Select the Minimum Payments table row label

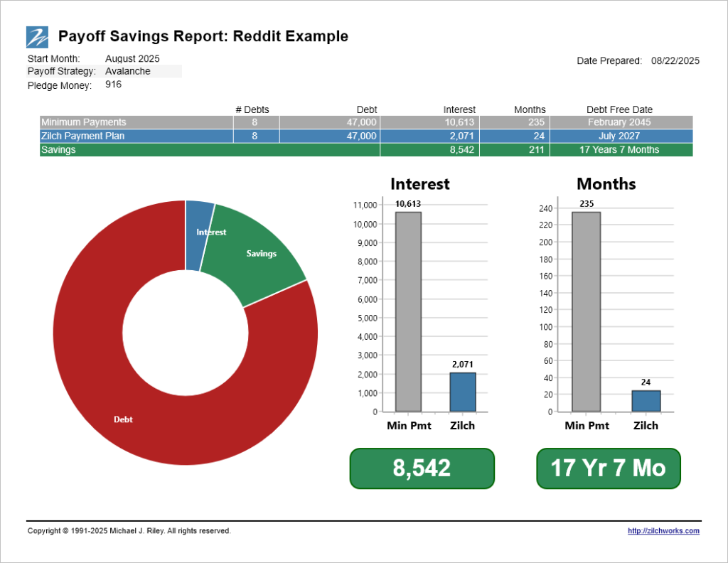point(84,122)
